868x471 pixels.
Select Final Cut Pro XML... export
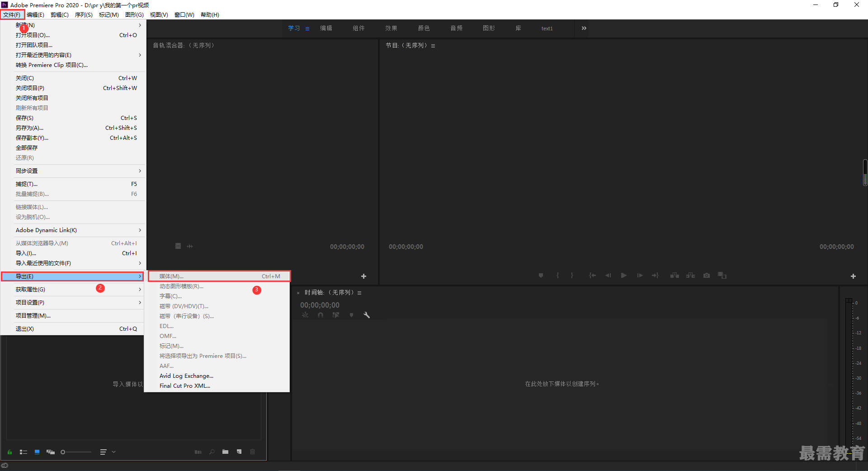pyautogui.click(x=217, y=386)
